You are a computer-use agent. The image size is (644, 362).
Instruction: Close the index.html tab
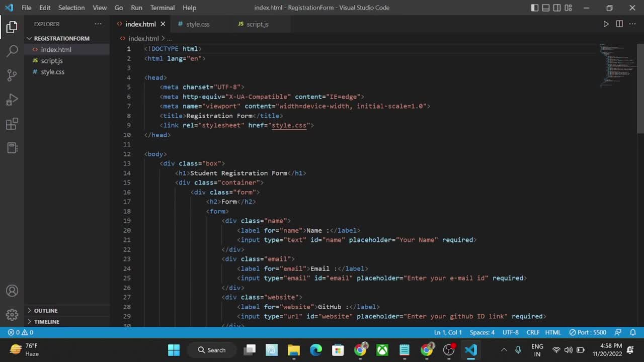point(163,24)
